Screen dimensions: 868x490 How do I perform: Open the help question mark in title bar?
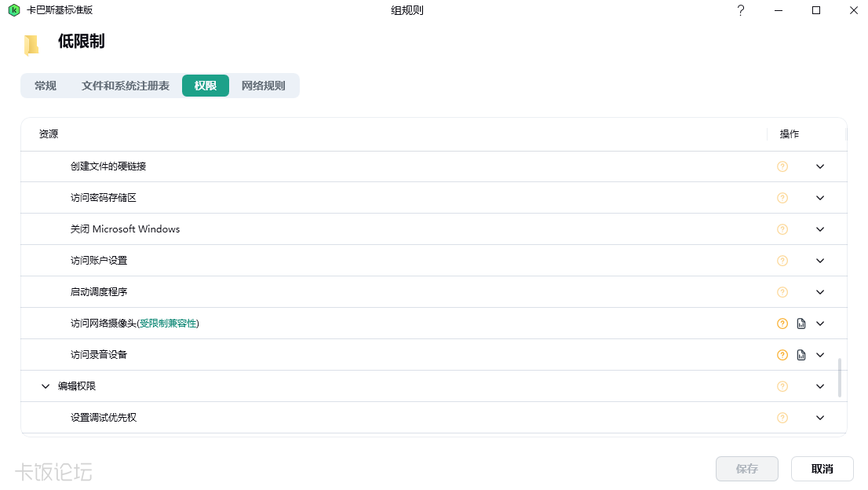pyautogui.click(x=741, y=10)
